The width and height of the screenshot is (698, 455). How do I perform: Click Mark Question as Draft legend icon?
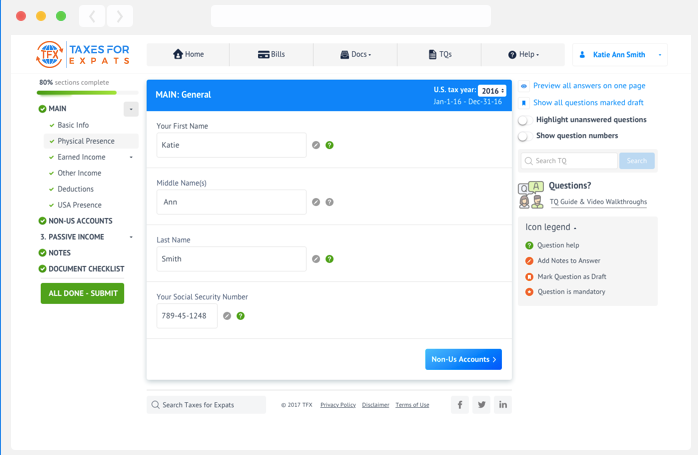[x=529, y=277]
